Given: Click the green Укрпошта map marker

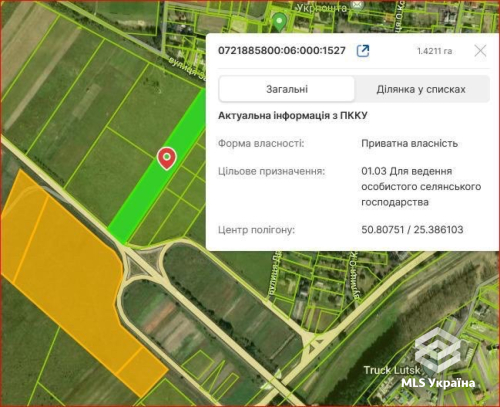Looking at the screenshot, I should point(279,22).
